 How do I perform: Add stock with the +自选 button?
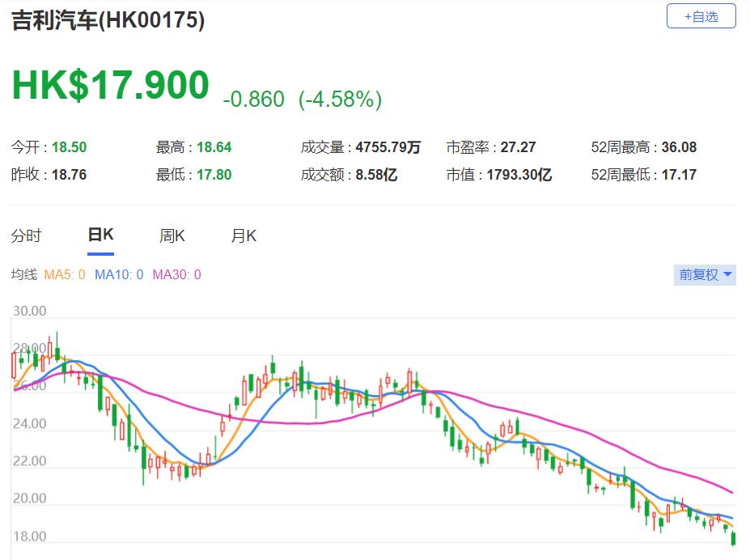pyautogui.click(x=701, y=16)
